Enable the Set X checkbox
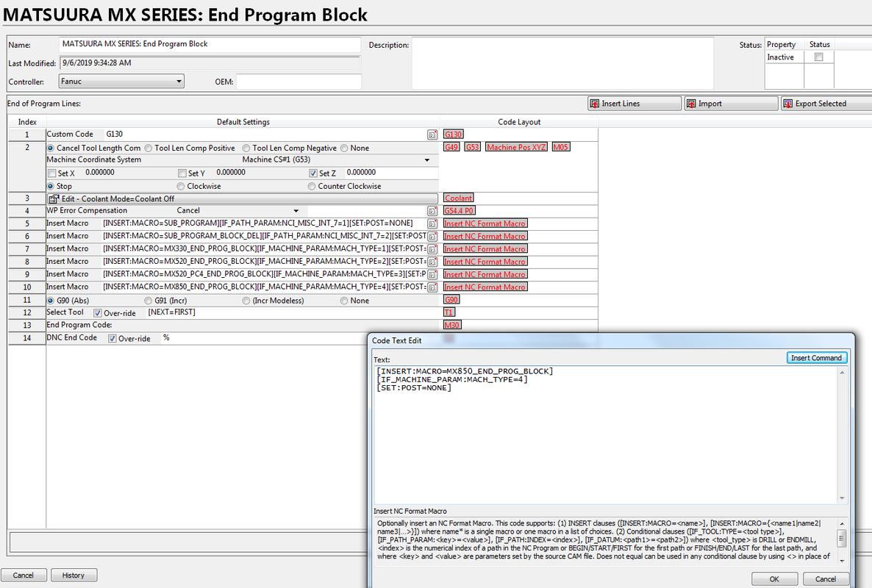Image resolution: width=872 pixels, height=588 pixels. click(x=52, y=173)
